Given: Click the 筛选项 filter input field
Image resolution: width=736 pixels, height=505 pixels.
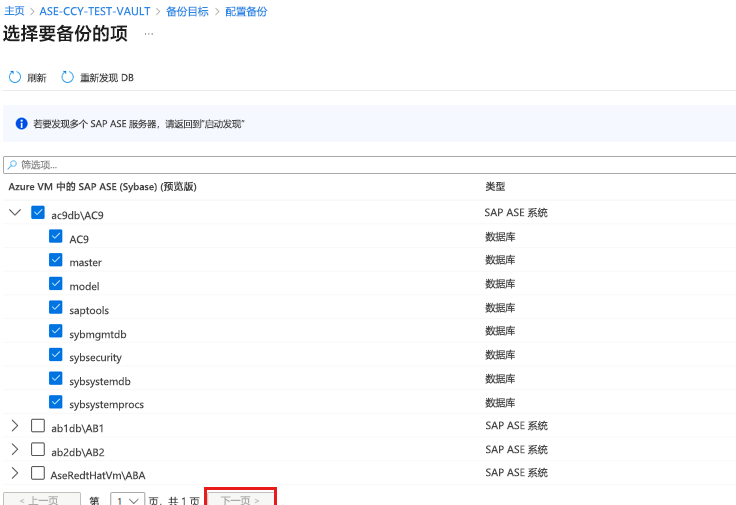Looking at the screenshot, I should click(x=369, y=165).
